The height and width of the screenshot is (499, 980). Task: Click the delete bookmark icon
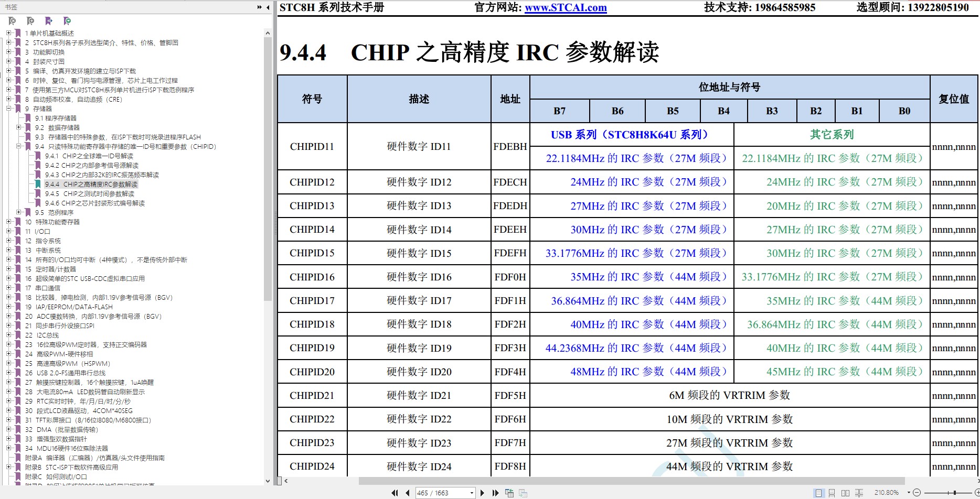[x=12, y=21]
